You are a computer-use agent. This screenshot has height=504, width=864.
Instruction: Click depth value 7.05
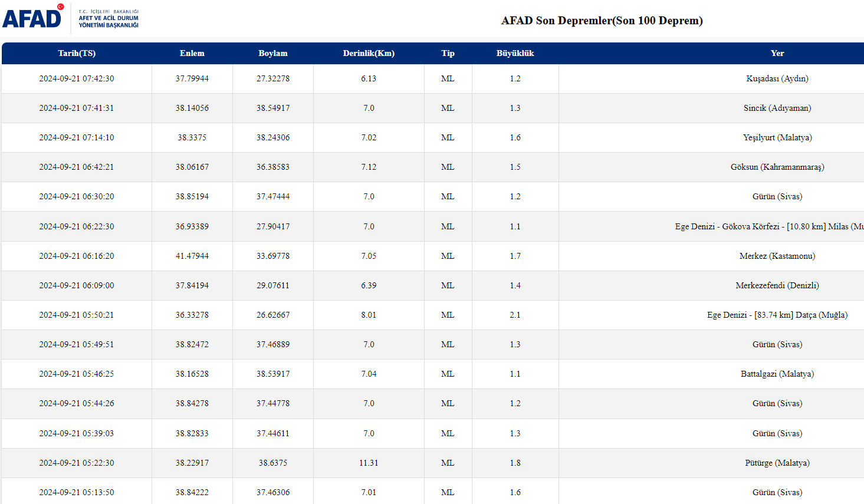point(369,256)
